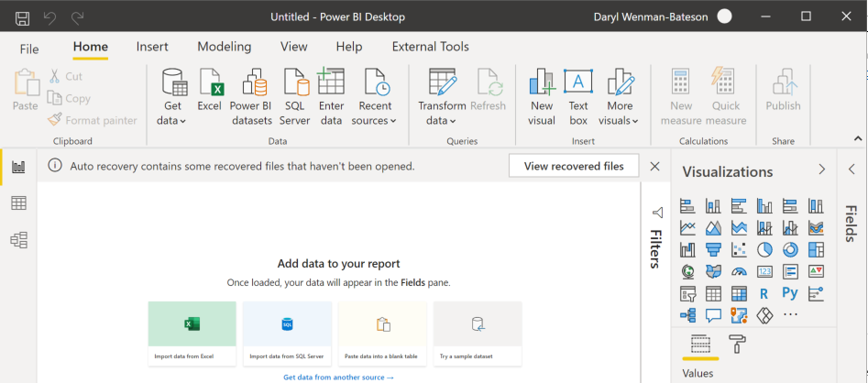Select the Line chart visual
The image size is (868, 383).
click(x=687, y=228)
